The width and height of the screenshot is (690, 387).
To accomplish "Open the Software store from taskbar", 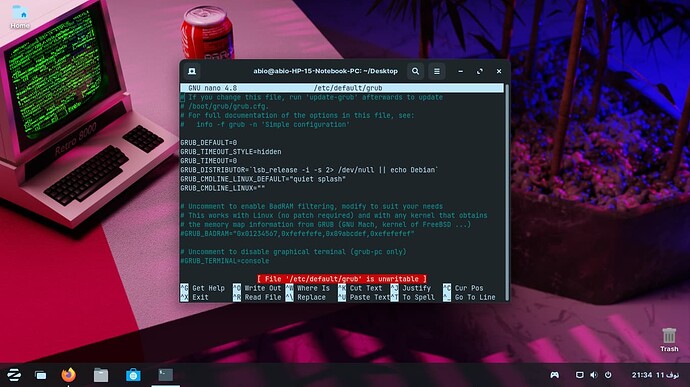I will 133,375.
